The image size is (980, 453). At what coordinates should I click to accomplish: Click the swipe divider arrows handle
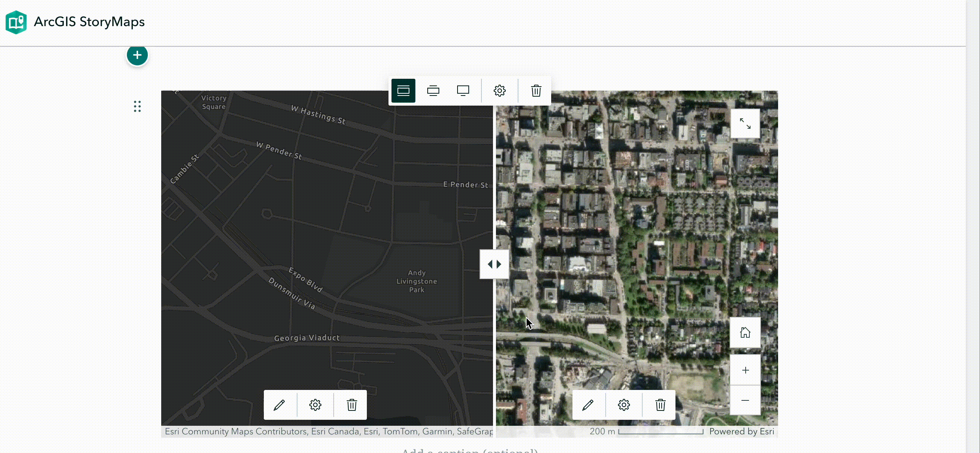point(494,264)
